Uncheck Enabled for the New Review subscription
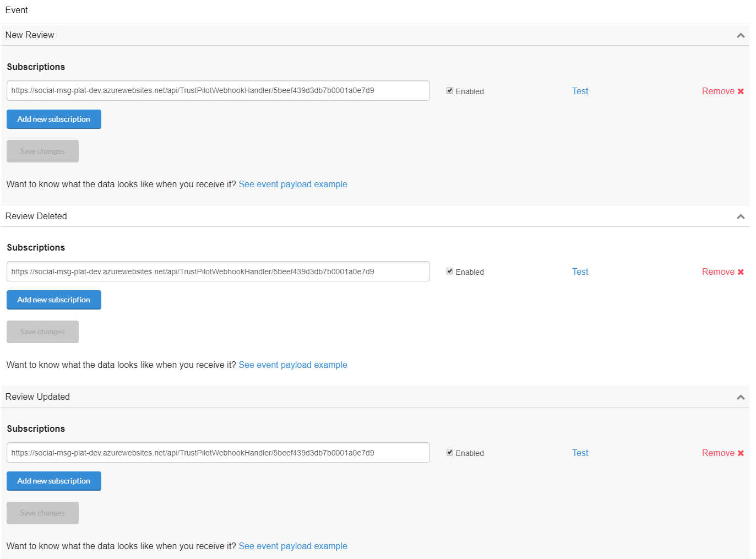Viewport: 756px width, 559px height. 450,90
